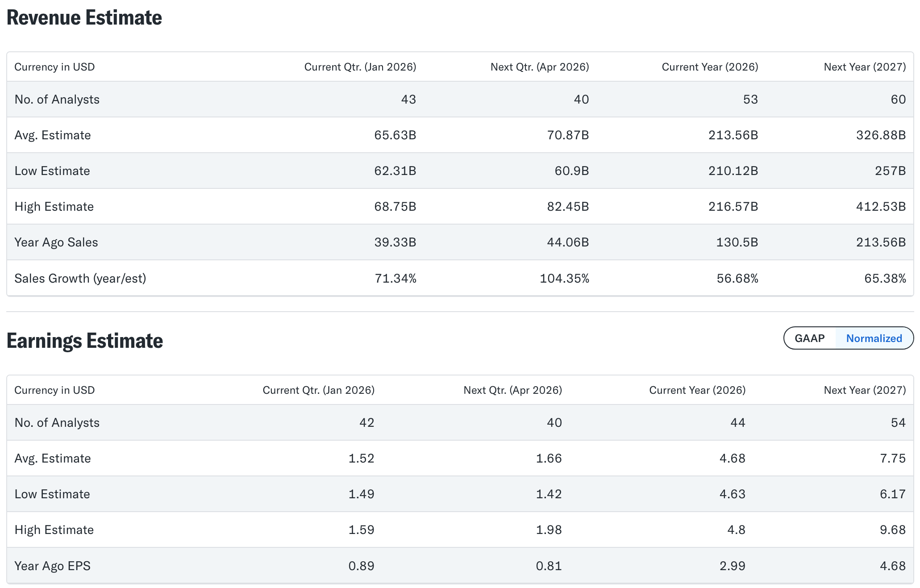Click Sales Growth (year/est) row label
Viewport: 920px width, 588px height.
(80, 278)
